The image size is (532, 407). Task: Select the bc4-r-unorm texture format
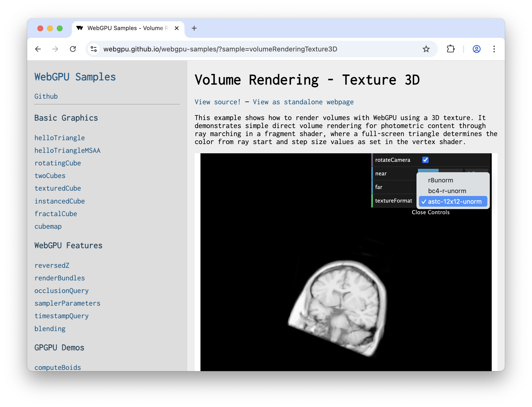(447, 191)
